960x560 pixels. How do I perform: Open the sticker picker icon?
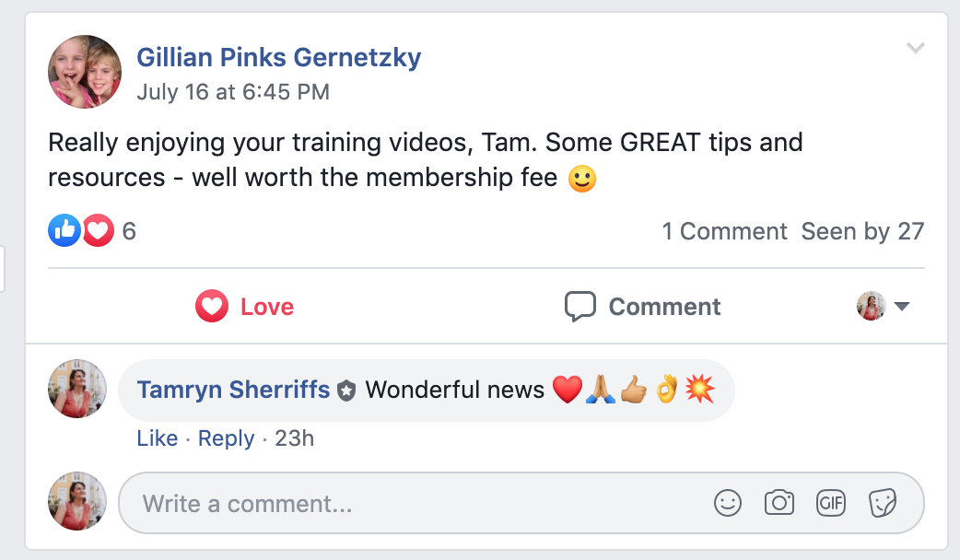(x=883, y=503)
